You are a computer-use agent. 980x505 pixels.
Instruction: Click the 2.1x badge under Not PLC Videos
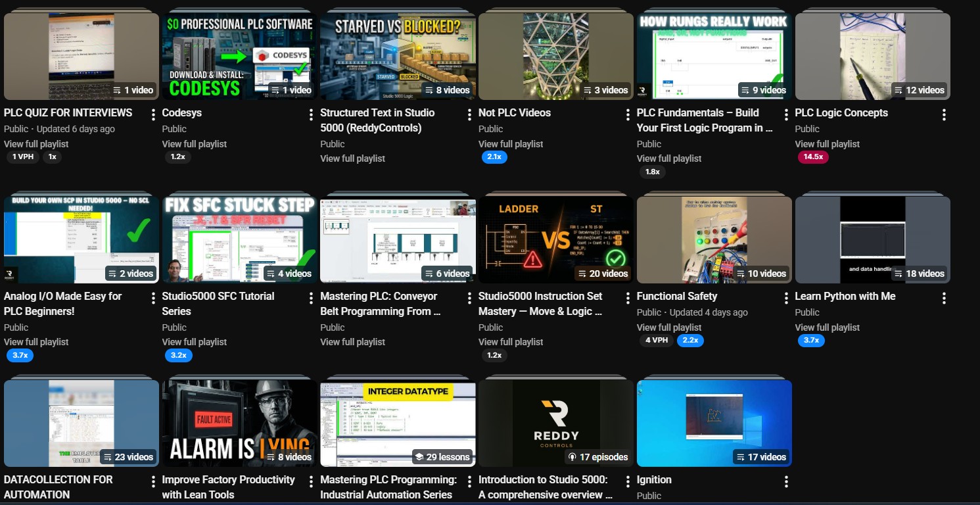pyautogui.click(x=494, y=157)
